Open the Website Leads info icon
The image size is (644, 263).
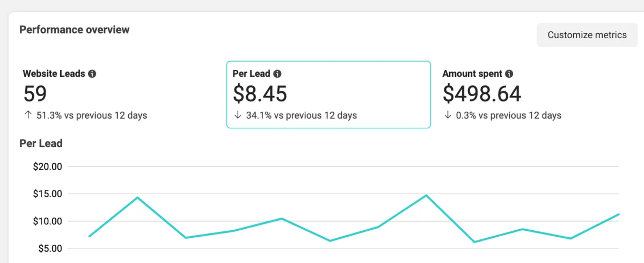tap(92, 74)
